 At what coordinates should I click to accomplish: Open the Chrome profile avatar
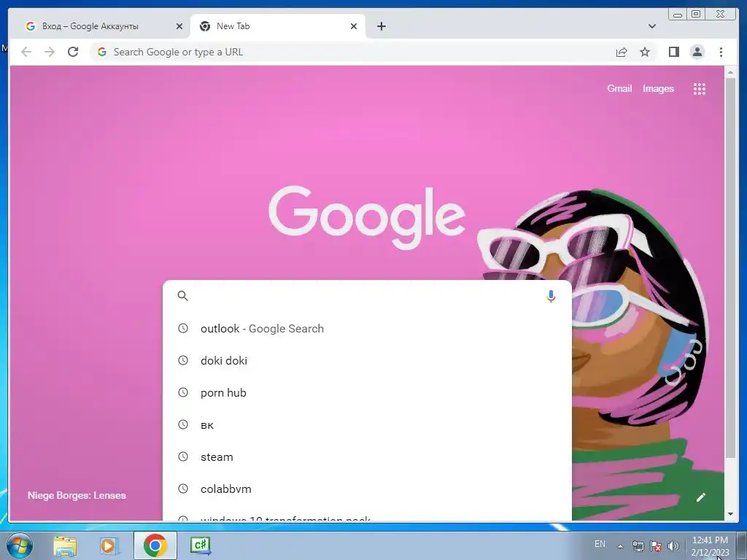pyautogui.click(x=697, y=52)
